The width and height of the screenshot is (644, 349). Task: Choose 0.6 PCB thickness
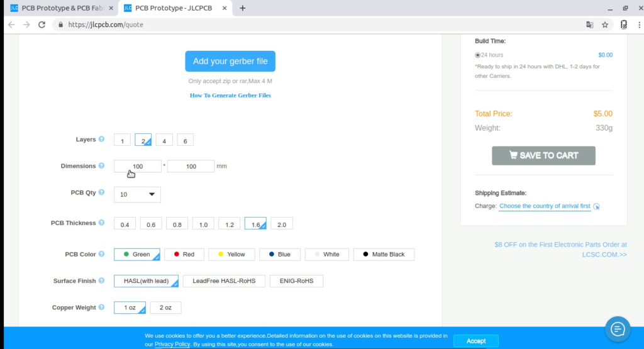click(x=151, y=224)
